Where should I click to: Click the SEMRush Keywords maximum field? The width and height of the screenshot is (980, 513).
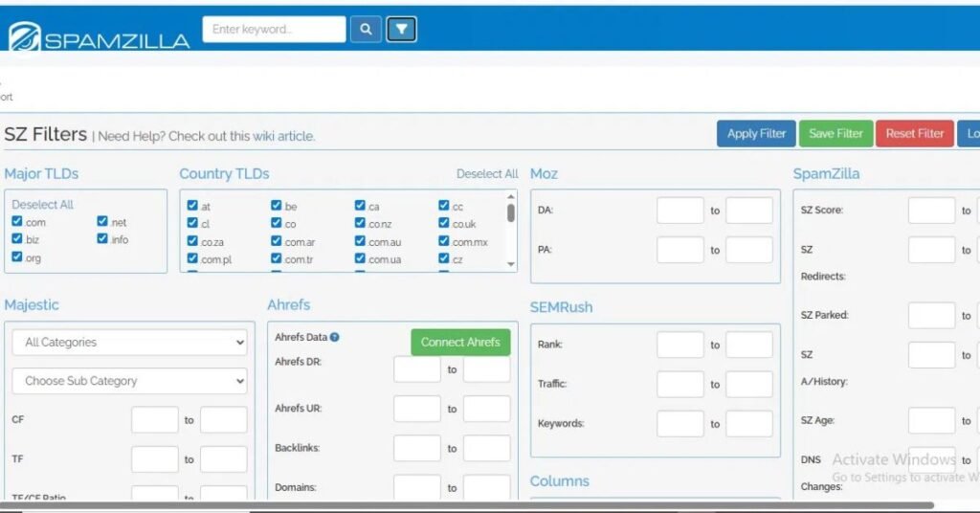coord(749,424)
